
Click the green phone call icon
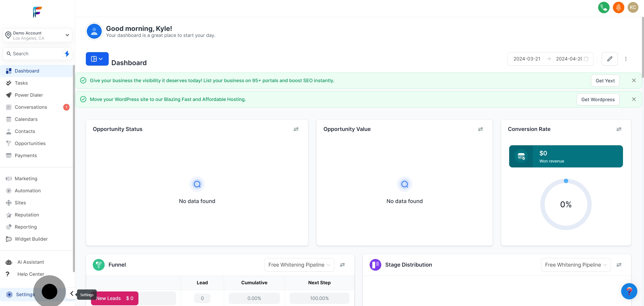pyautogui.click(x=604, y=8)
